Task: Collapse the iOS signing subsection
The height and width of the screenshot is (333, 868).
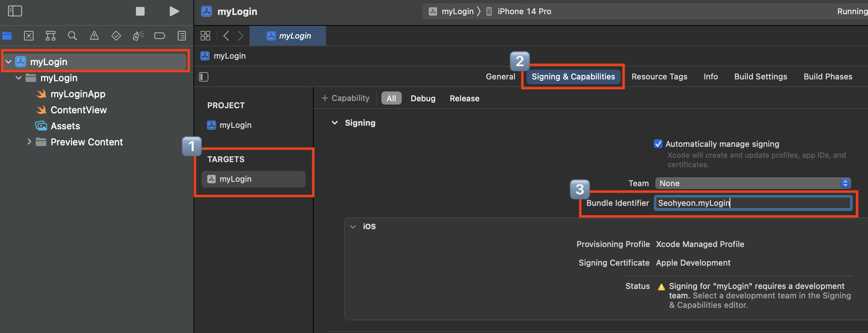Action: click(353, 226)
